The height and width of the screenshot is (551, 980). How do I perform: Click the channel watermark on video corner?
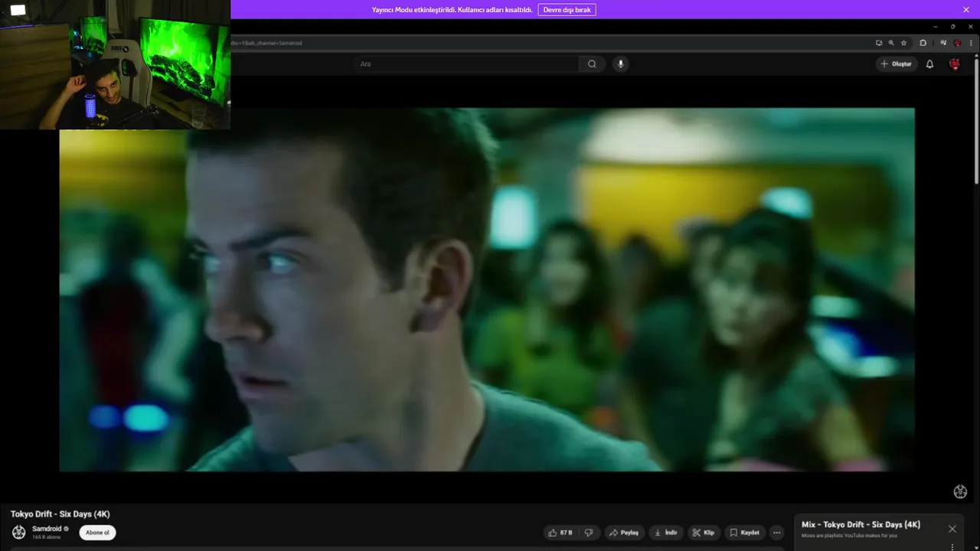click(x=960, y=492)
